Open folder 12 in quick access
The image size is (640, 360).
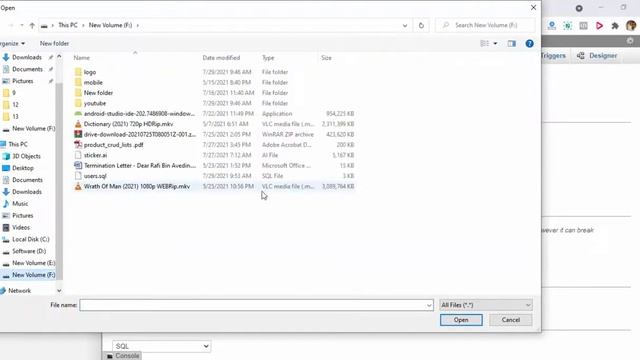(x=15, y=104)
